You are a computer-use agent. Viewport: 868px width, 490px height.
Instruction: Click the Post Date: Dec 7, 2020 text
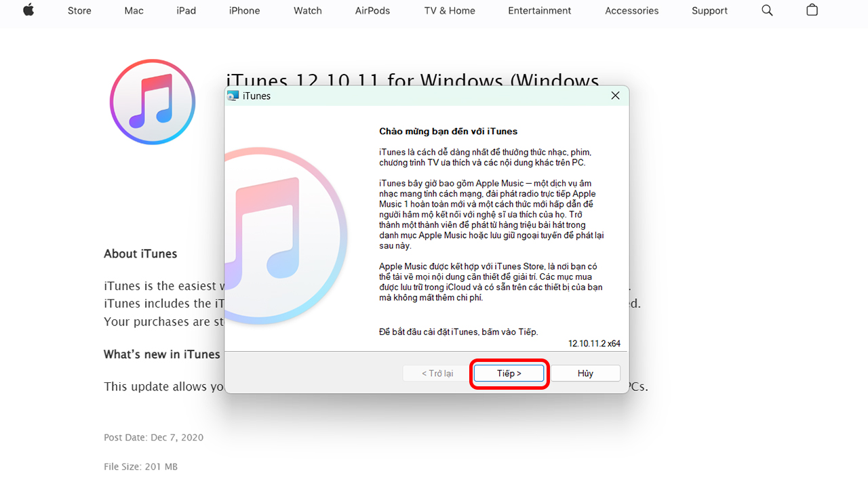click(x=153, y=437)
